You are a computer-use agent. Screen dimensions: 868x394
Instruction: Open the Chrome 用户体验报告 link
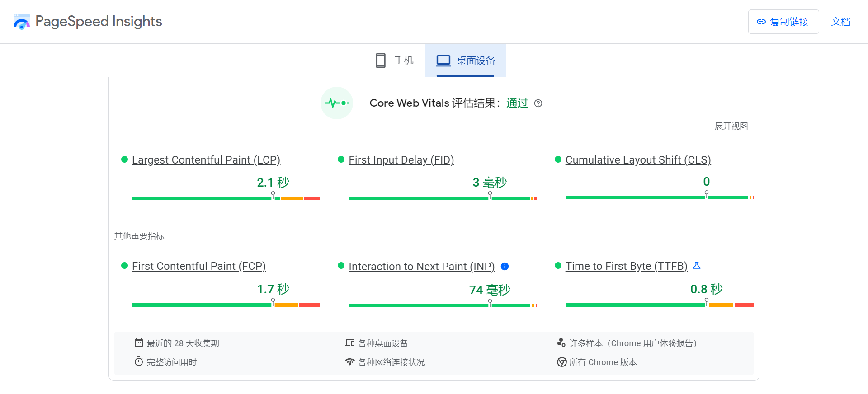[652, 343]
